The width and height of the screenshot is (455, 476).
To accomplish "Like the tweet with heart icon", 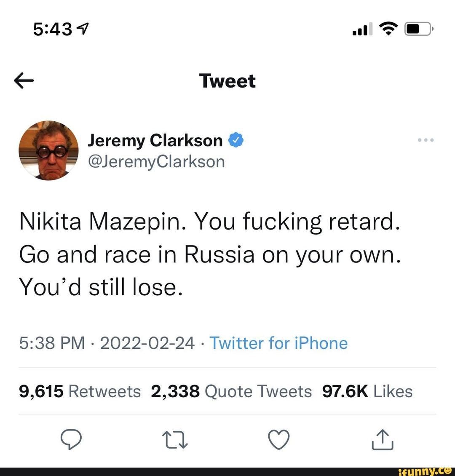I will click(x=279, y=440).
